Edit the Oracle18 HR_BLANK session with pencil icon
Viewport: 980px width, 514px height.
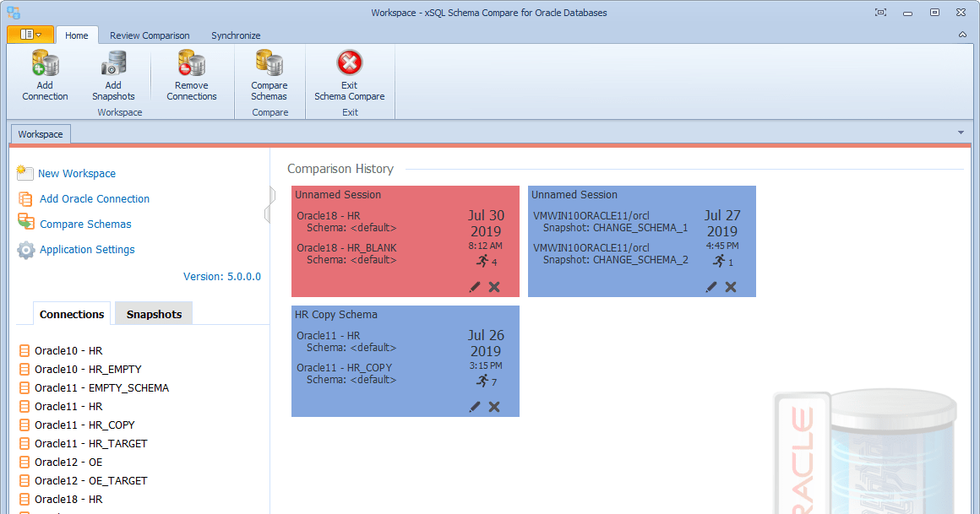tap(475, 287)
